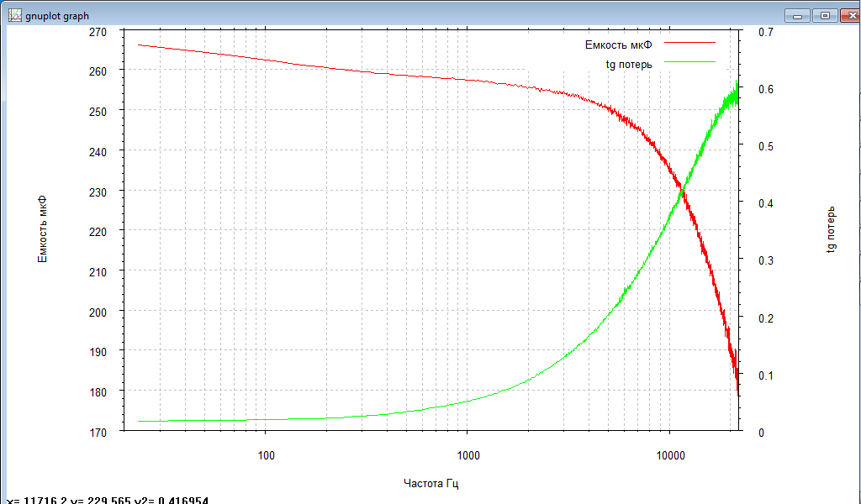
Task: Click the gnuplot graph window icon
Action: 15,15
